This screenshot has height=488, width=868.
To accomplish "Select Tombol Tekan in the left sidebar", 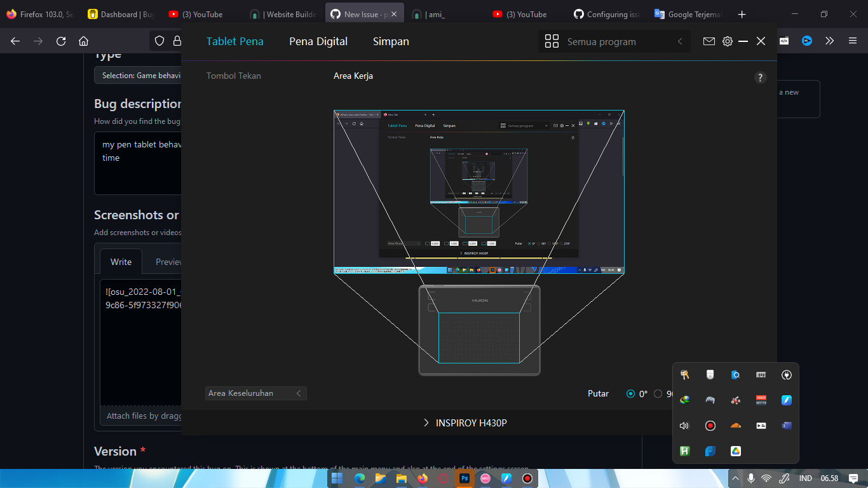I will click(x=233, y=76).
